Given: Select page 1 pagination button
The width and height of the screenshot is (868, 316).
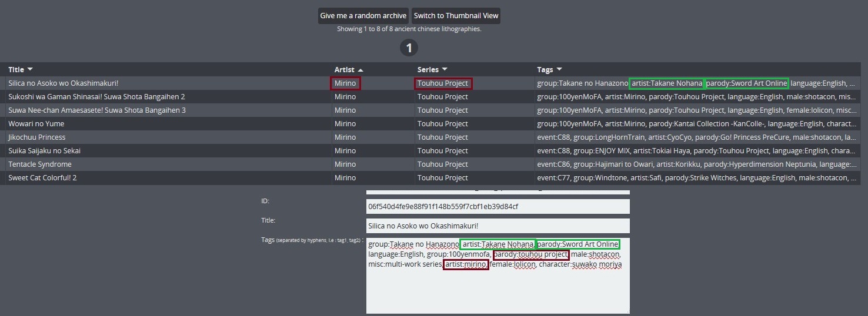Looking at the screenshot, I should coord(409,48).
